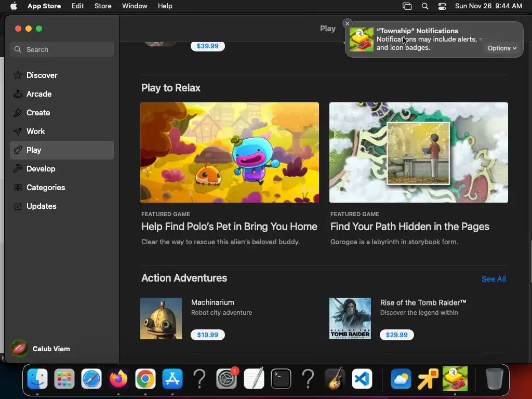This screenshot has width=532, height=399.
Task: Open Find Your Path Hidden in the Pages
Action: coord(410,227)
